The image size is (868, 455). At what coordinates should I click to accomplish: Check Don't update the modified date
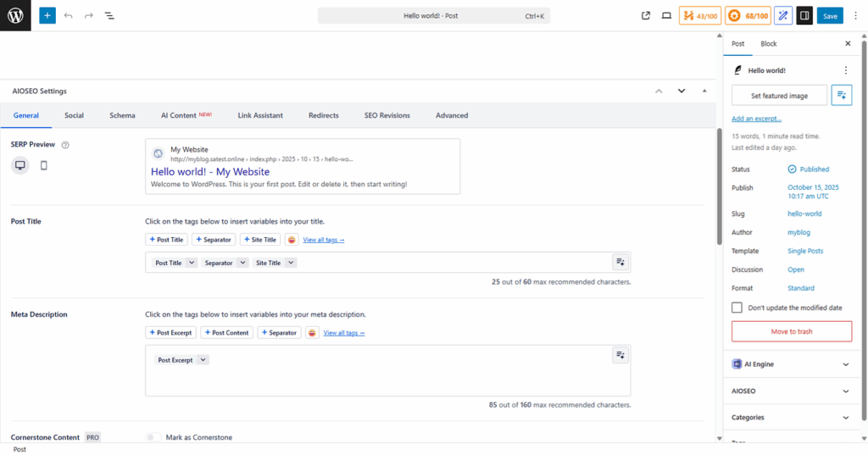[x=737, y=308]
